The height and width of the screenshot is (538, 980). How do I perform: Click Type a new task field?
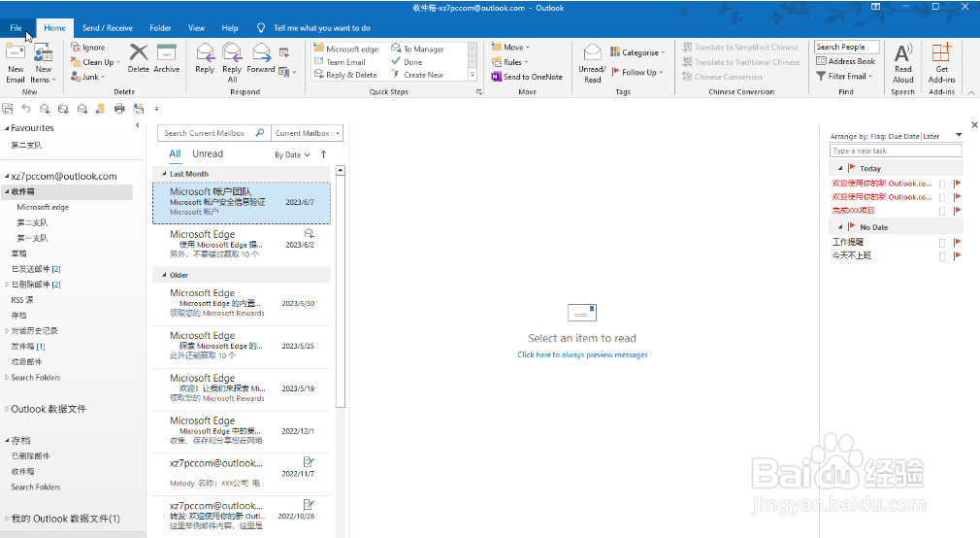coord(896,151)
